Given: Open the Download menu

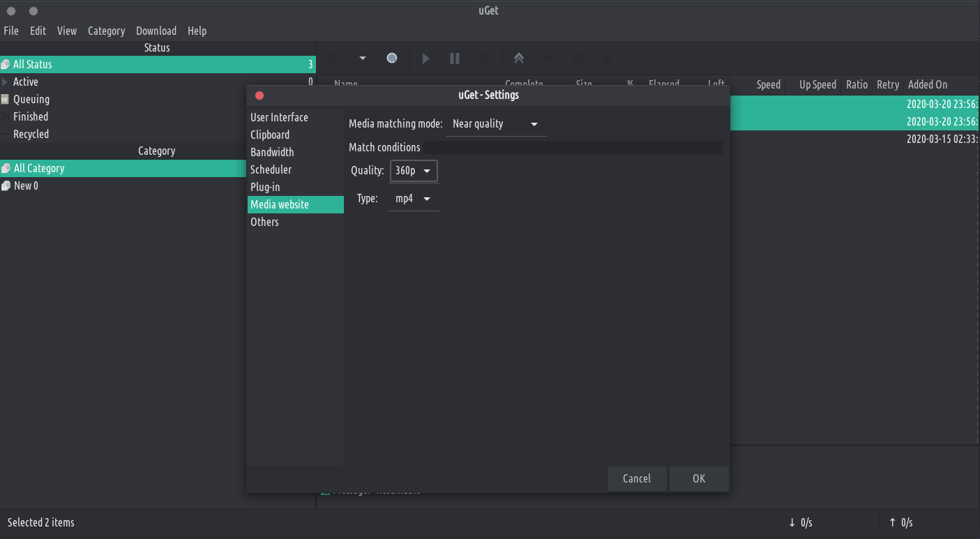Looking at the screenshot, I should coord(156,31).
